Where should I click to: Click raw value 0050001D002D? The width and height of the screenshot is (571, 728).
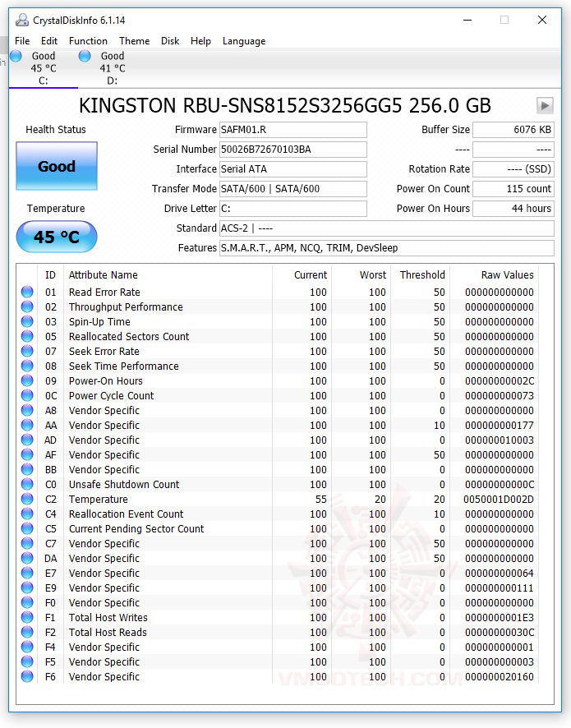[499, 499]
